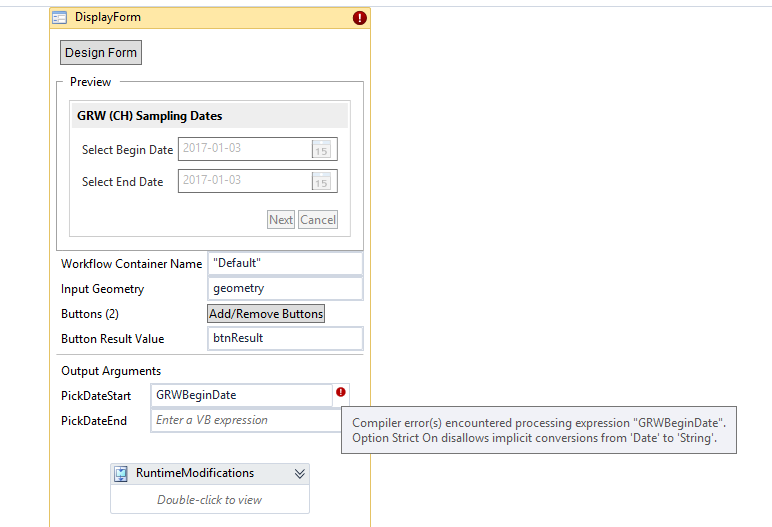Click the Next button in preview

point(281,220)
